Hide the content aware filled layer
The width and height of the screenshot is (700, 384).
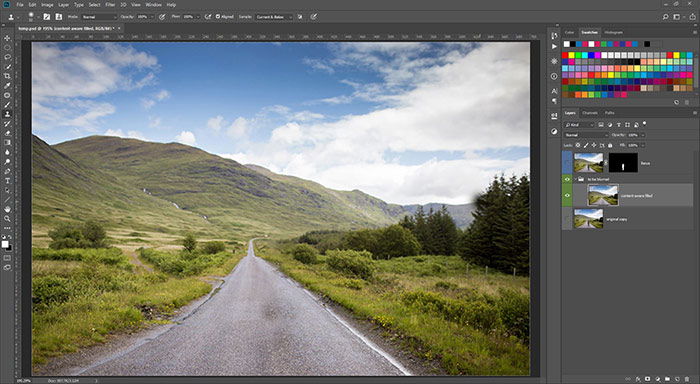click(x=567, y=195)
